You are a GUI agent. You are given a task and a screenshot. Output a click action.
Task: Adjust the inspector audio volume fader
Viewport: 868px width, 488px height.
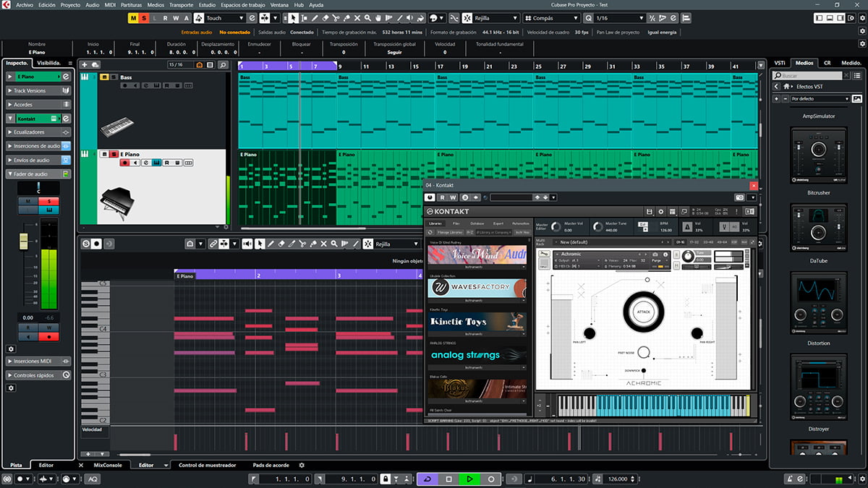[x=23, y=241]
